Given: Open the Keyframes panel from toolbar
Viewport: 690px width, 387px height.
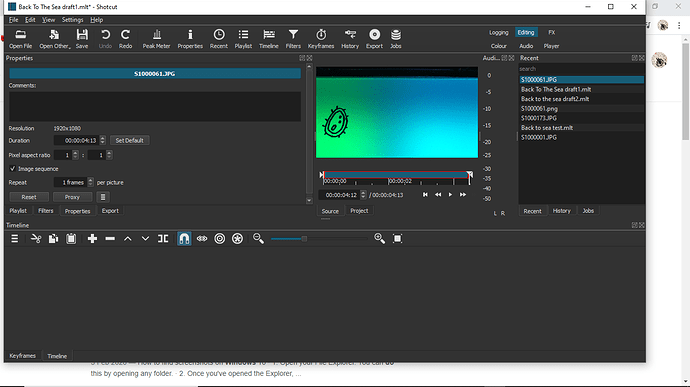Looking at the screenshot, I should coord(321,38).
